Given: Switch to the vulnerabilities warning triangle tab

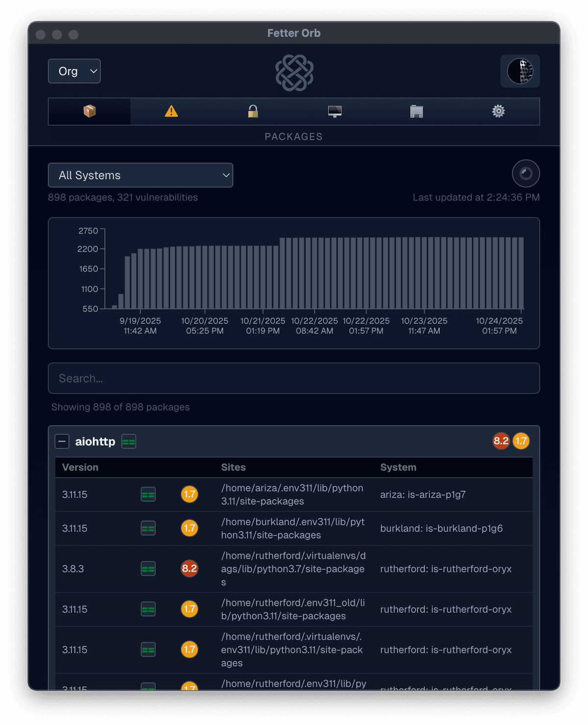Looking at the screenshot, I should pos(171,112).
